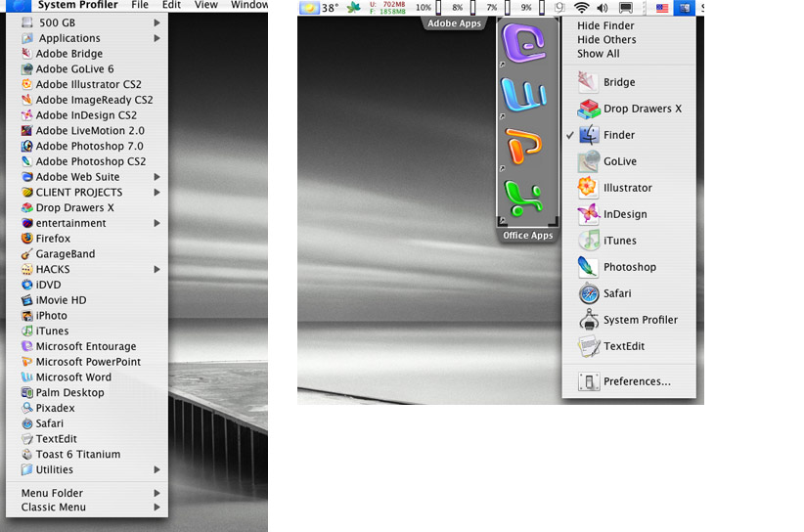Launch Adobe Illustrator CS2
804x532 pixels.
pyautogui.click(x=87, y=84)
